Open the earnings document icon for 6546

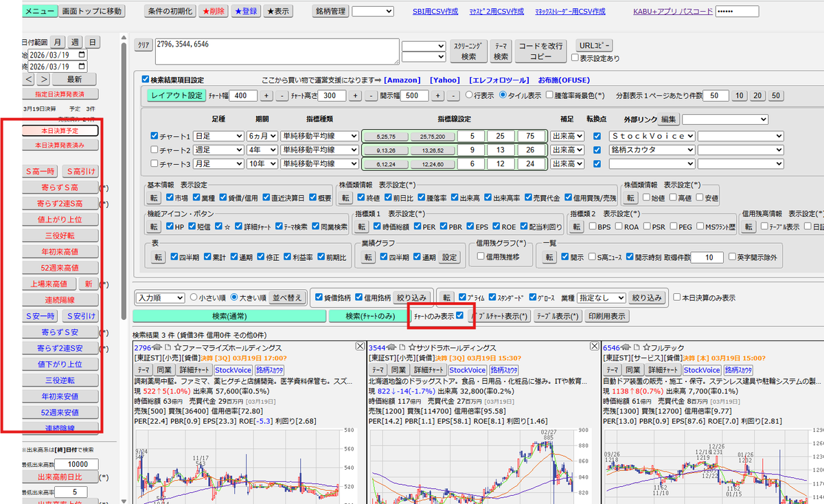point(636,348)
